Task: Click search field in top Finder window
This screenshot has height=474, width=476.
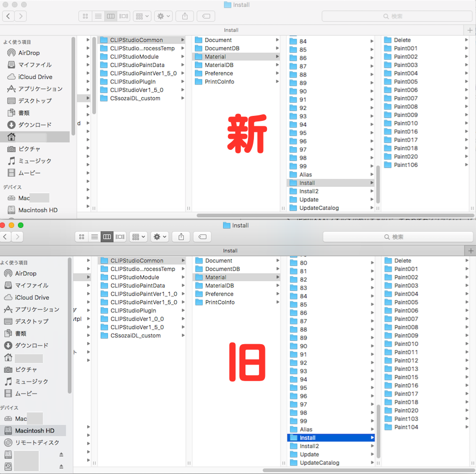Action: pyautogui.click(x=397, y=16)
